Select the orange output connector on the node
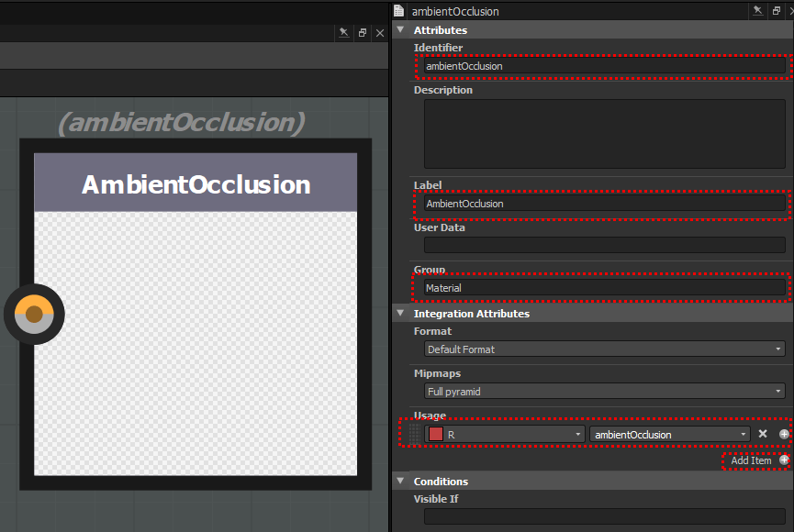The image size is (794, 532). point(34,315)
